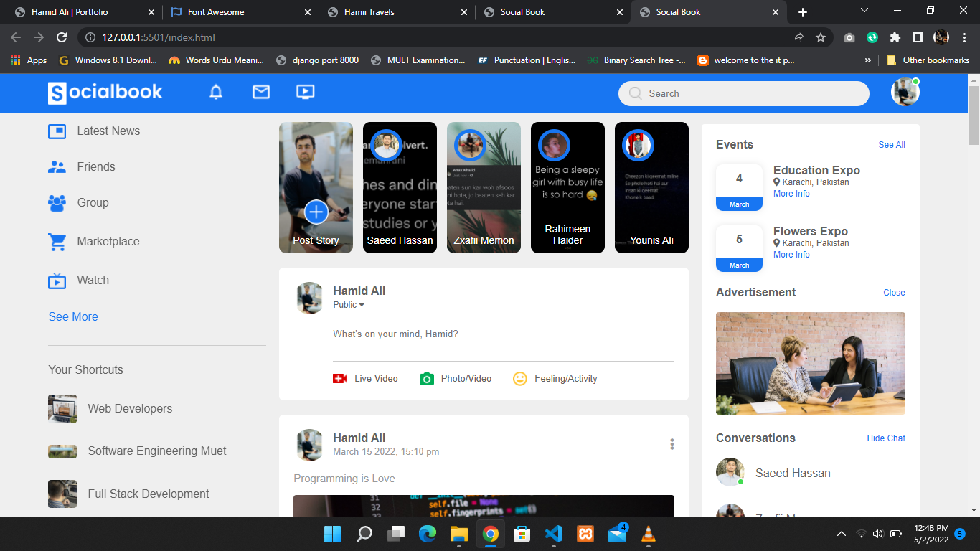The image size is (980, 551).
Task: Click the notification bell icon
Action: click(x=216, y=92)
